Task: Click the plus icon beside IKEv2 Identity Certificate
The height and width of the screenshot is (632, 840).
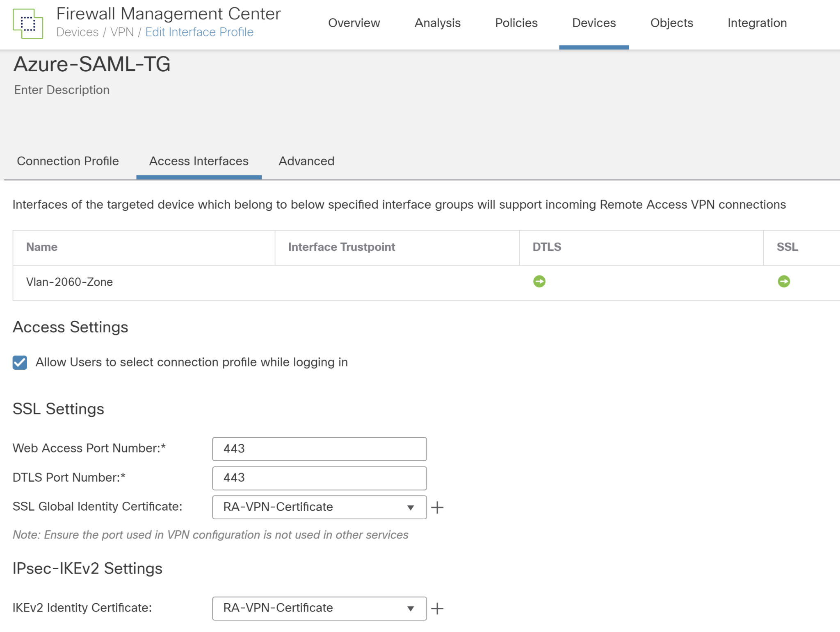Action: point(438,608)
